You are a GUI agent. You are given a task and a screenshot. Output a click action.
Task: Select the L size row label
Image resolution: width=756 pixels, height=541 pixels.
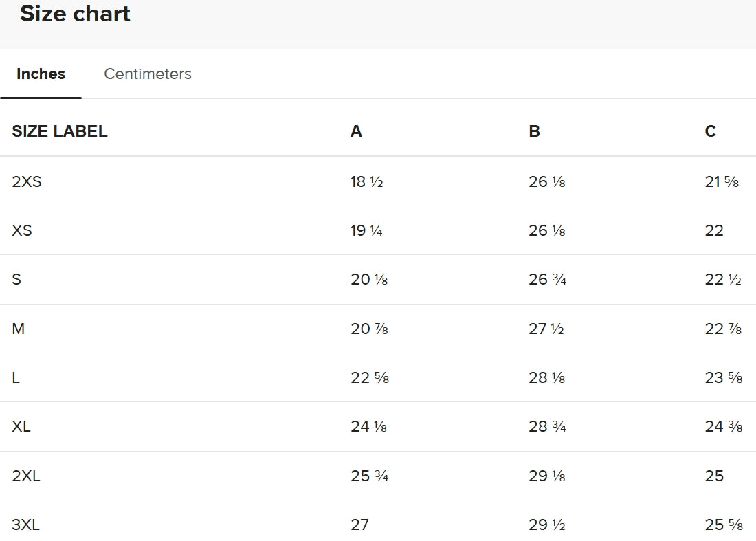16,377
